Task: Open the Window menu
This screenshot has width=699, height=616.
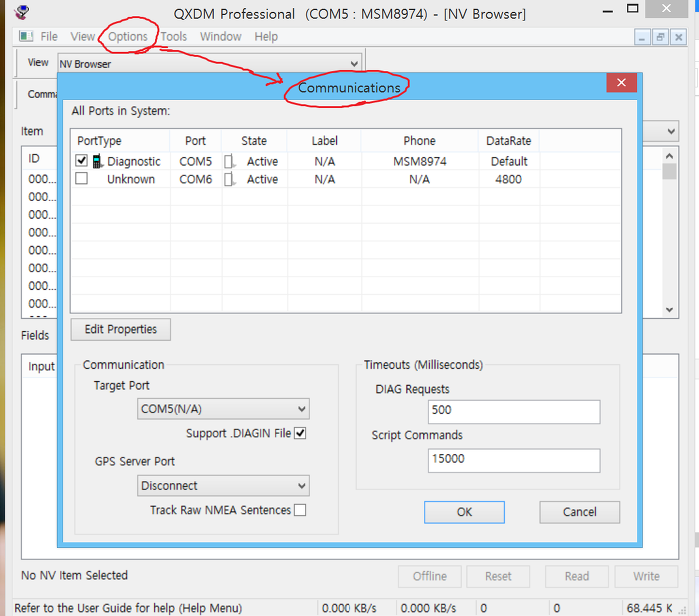Action: point(221,37)
